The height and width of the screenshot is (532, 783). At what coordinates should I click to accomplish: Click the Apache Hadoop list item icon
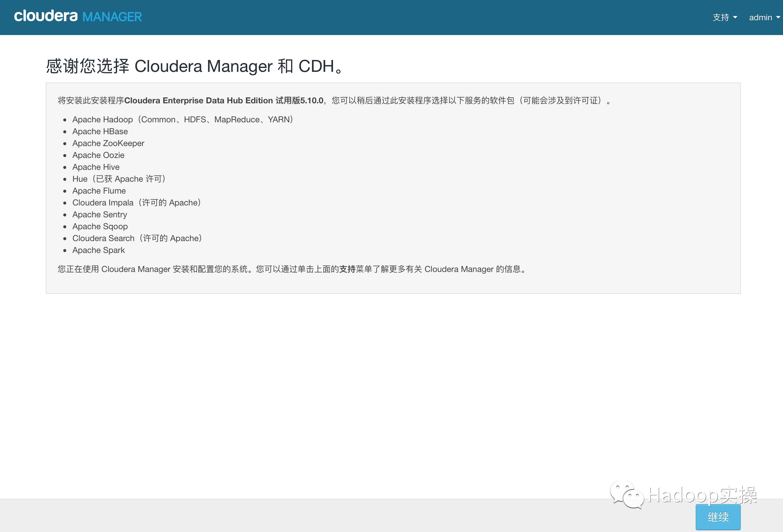point(65,119)
